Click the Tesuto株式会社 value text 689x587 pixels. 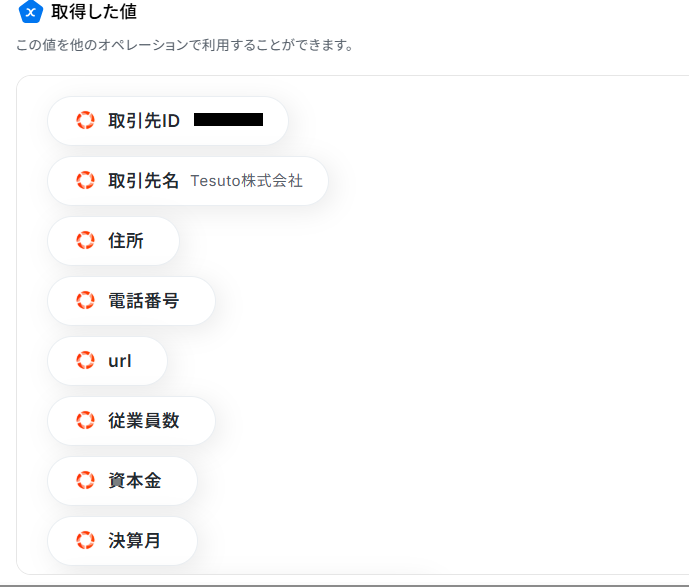246,181
